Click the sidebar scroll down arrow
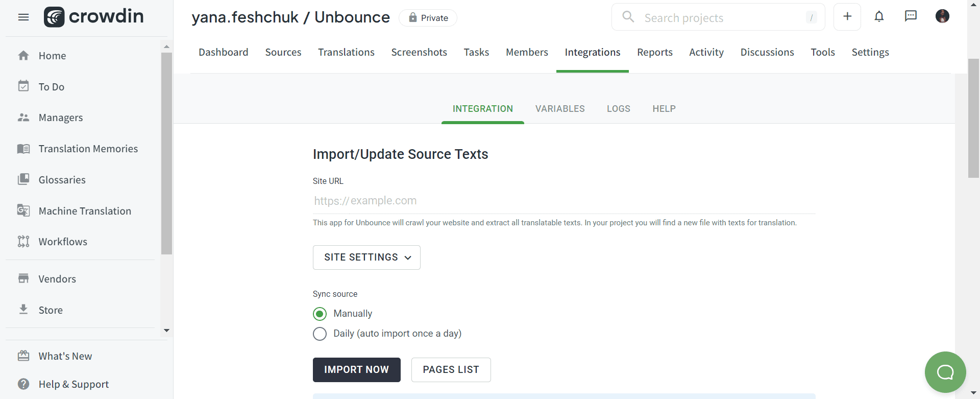This screenshot has height=399, width=980. coord(166,331)
